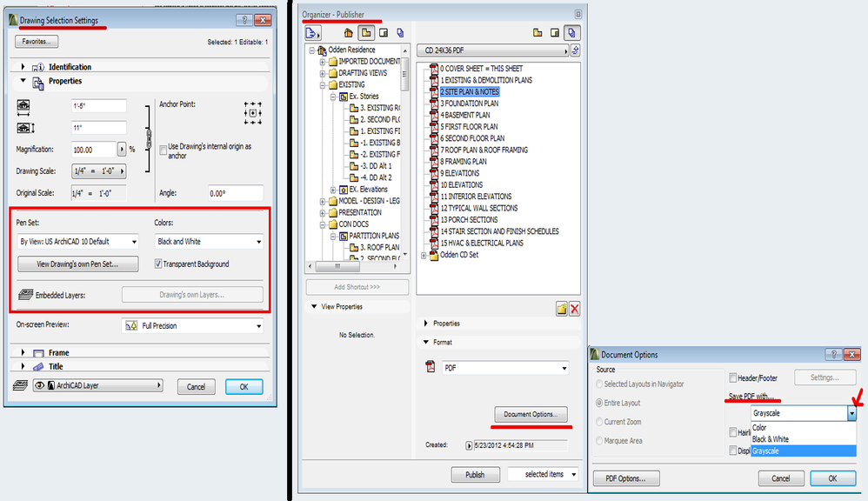
Task: Open the ArchiCAD Layer selector
Action: [x=98, y=385]
